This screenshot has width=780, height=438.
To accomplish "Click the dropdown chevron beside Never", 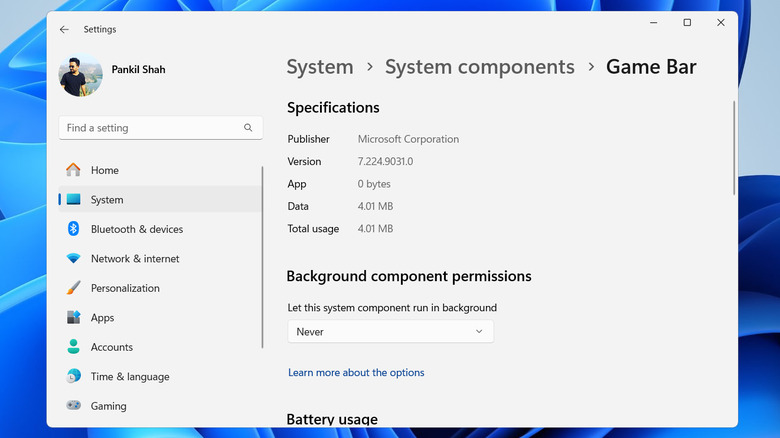I will (x=479, y=332).
